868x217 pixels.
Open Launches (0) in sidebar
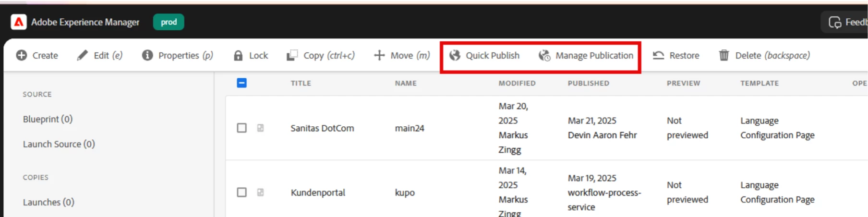pyautogui.click(x=48, y=202)
